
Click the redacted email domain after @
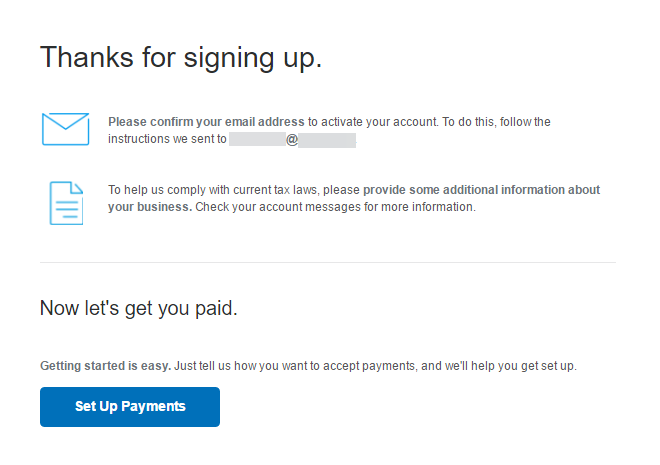pos(327,140)
